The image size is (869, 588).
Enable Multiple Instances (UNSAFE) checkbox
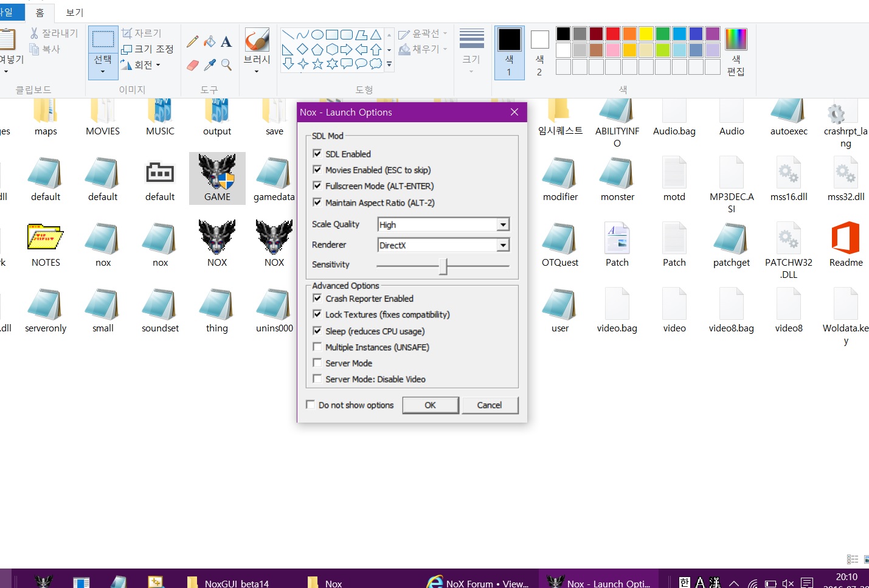tap(317, 347)
